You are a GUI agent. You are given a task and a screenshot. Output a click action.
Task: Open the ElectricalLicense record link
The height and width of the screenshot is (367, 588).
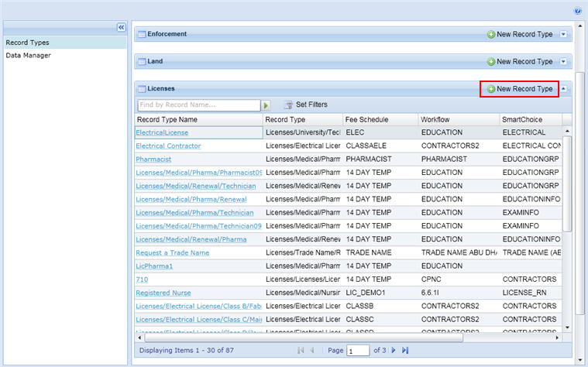(x=162, y=132)
